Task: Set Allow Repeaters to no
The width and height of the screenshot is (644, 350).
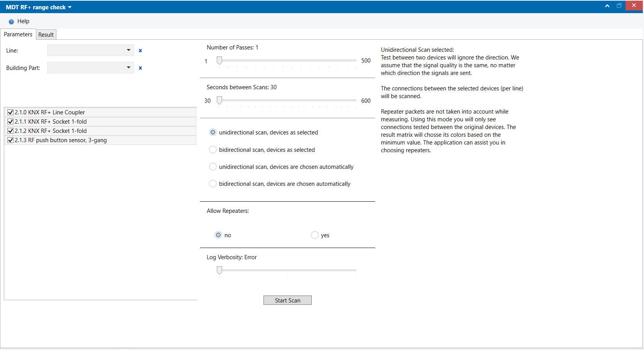Action: tap(218, 235)
